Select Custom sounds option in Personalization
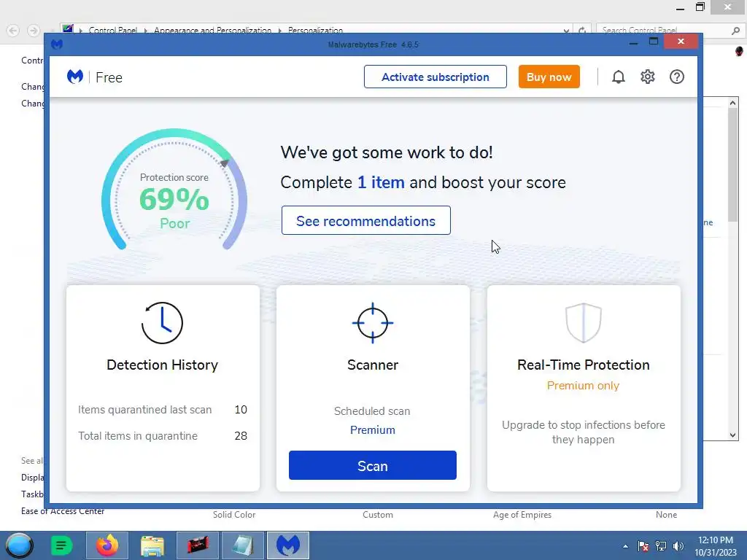This screenshot has height=560, width=747. tap(378, 515)
